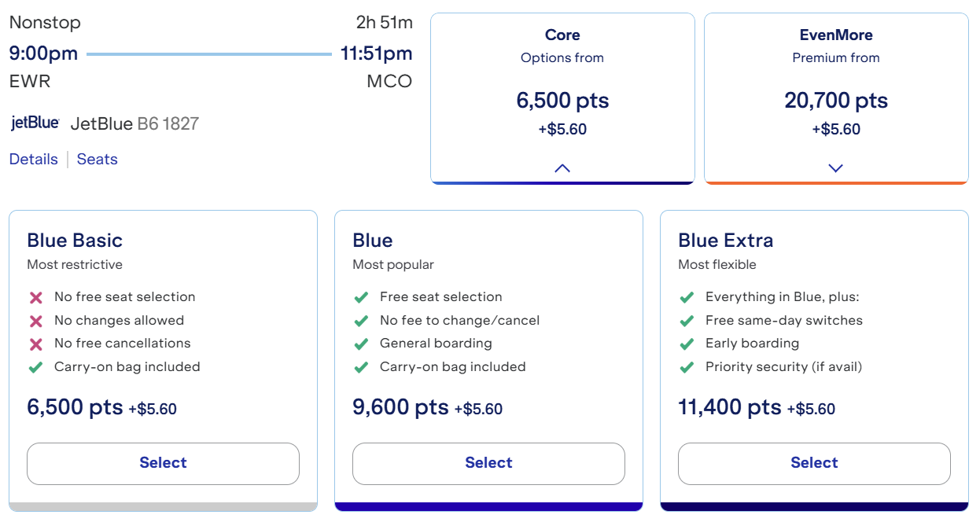Select the Blue fare for 9,600 pts

coord(488,463)
